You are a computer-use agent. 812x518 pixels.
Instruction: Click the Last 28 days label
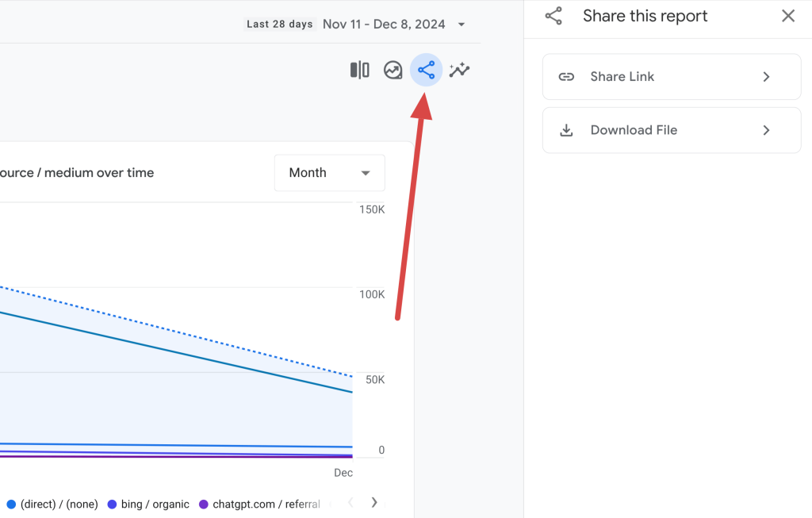point(280,25)
